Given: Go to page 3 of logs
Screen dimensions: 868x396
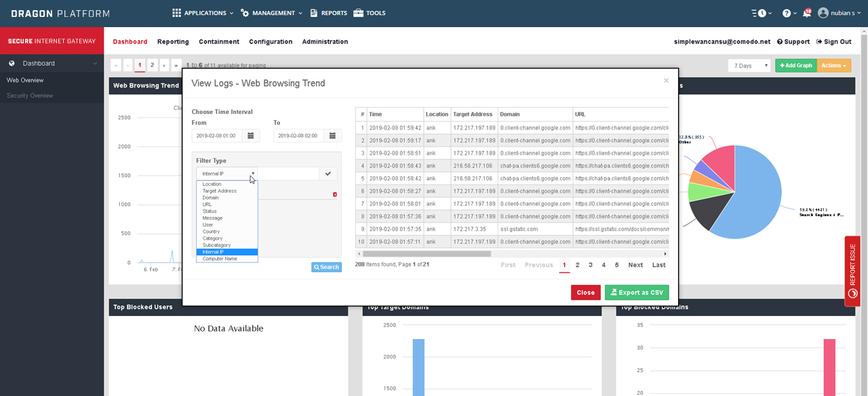Looking at the screenshot, I should click(x=591, y=265).
